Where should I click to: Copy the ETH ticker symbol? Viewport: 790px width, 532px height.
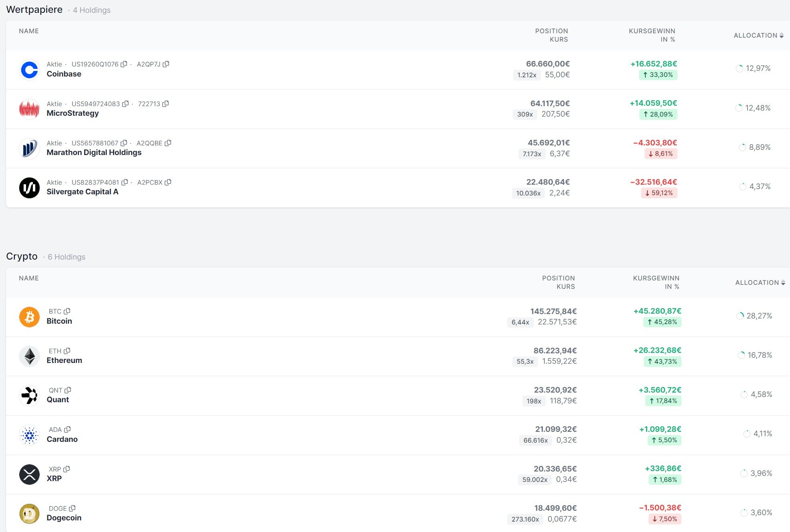point(67,351)
